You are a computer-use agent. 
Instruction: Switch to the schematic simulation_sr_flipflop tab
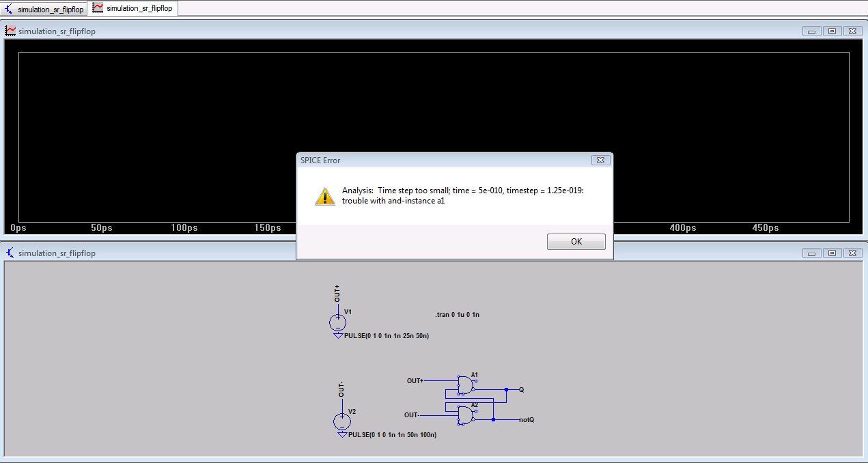[45, 10]
